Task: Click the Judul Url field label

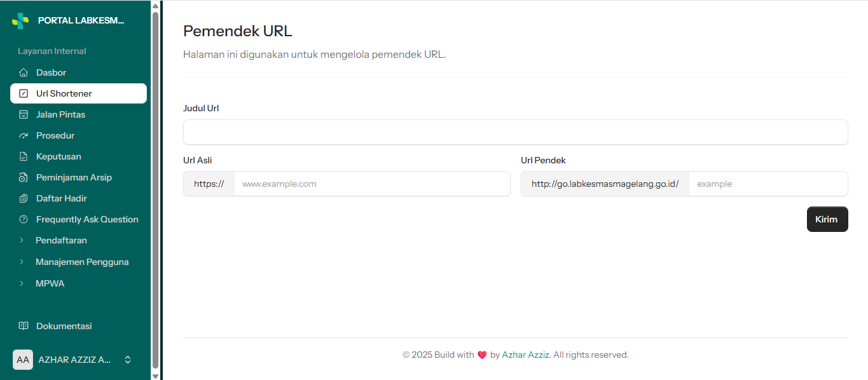Action: click(201, 108)
